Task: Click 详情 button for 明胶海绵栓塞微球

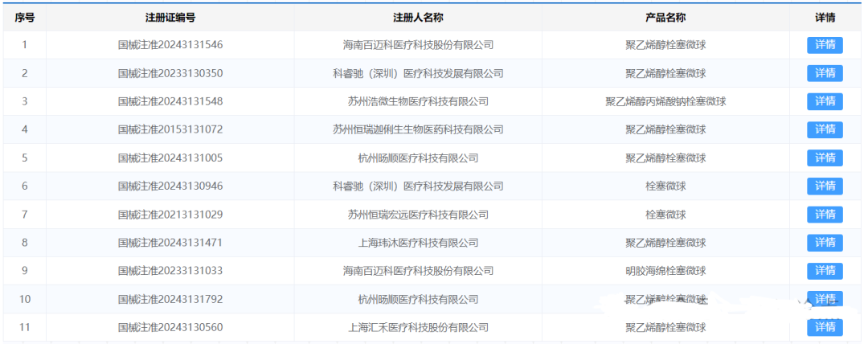Action: tap(825, 271)
